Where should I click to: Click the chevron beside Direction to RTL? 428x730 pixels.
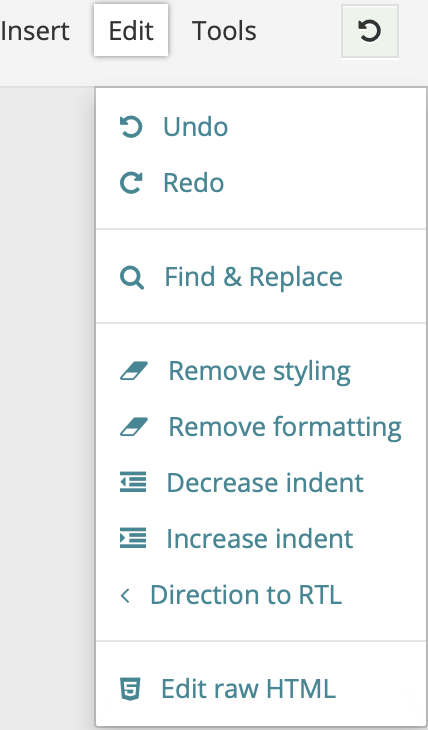[125, 595]
